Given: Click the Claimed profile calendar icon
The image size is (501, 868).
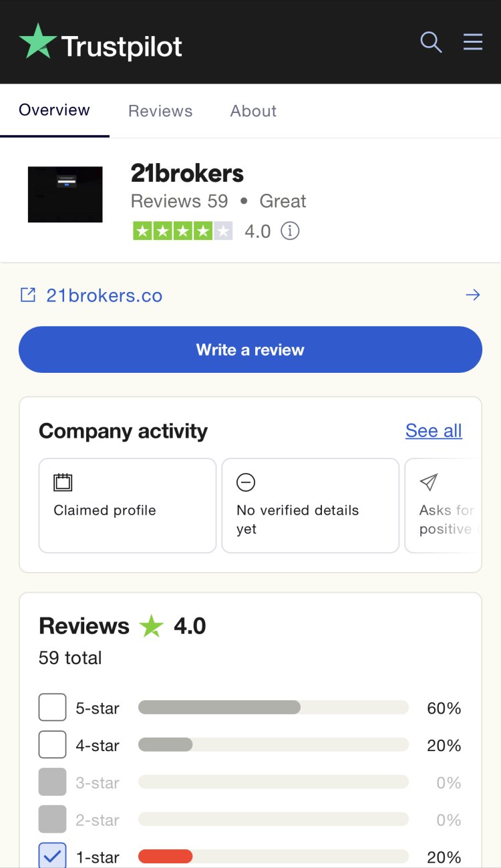Looking at the screenshot, I should (63, 482).
